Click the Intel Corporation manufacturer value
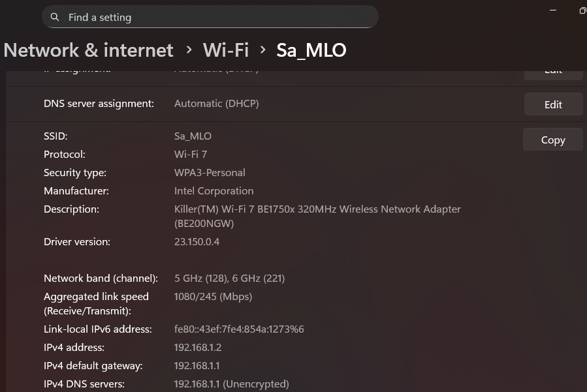Image resolution: width=587 pixels, height=392 pixels. coord(214,191)
